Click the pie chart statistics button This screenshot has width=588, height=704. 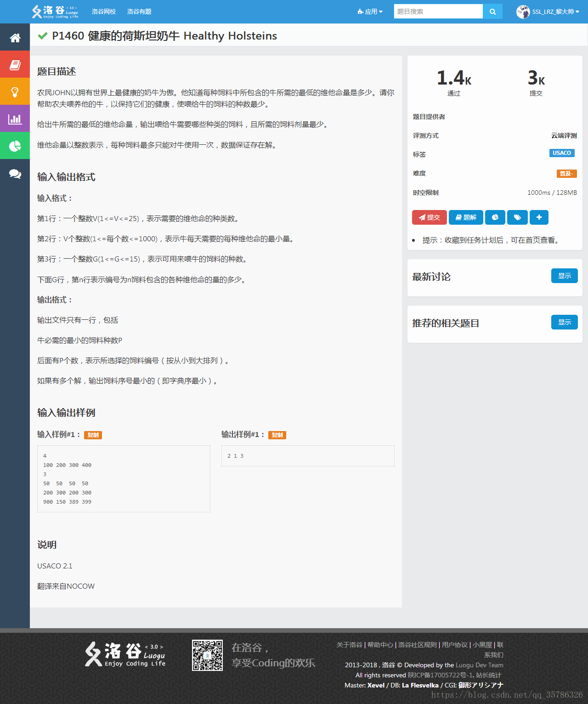[x=495, y=217]
